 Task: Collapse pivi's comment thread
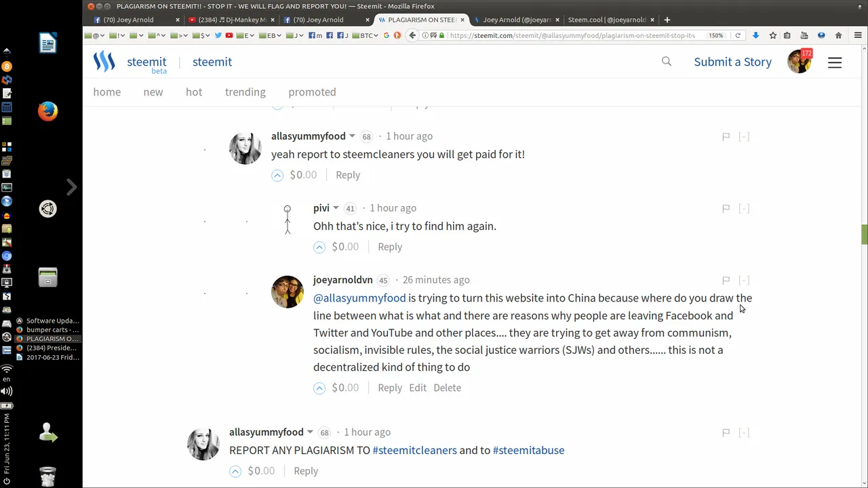[744, 208]
